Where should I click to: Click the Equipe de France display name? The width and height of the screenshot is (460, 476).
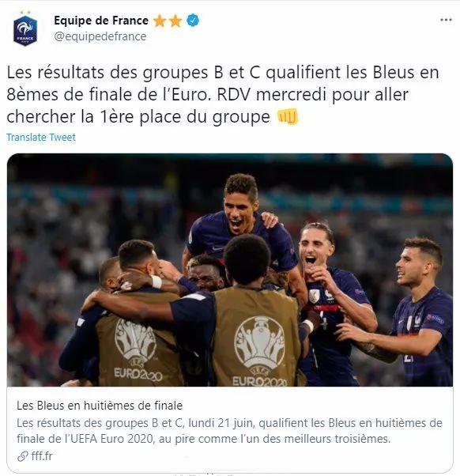point(101,21)
